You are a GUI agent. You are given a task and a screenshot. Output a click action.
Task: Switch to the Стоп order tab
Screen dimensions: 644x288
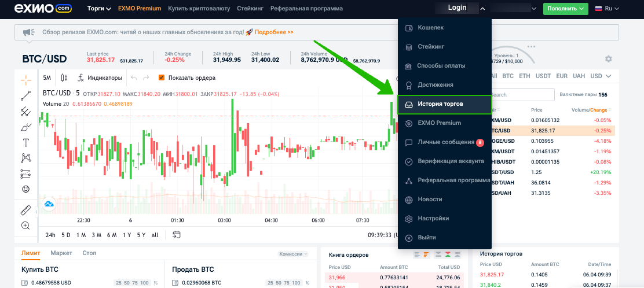[x=89, y=253]
